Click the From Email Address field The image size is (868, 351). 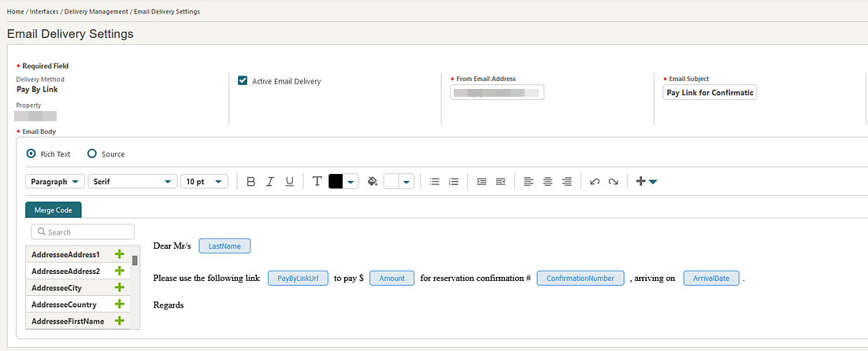point(497,92)
